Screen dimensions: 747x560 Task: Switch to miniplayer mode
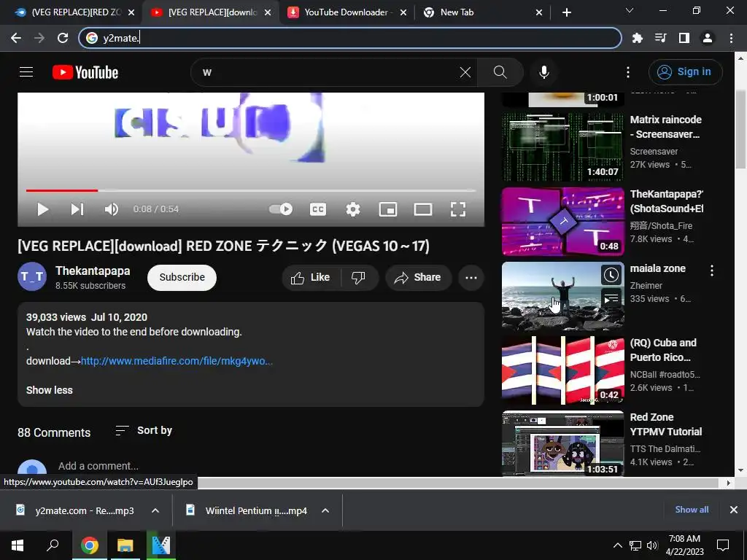tap(388, 209)
